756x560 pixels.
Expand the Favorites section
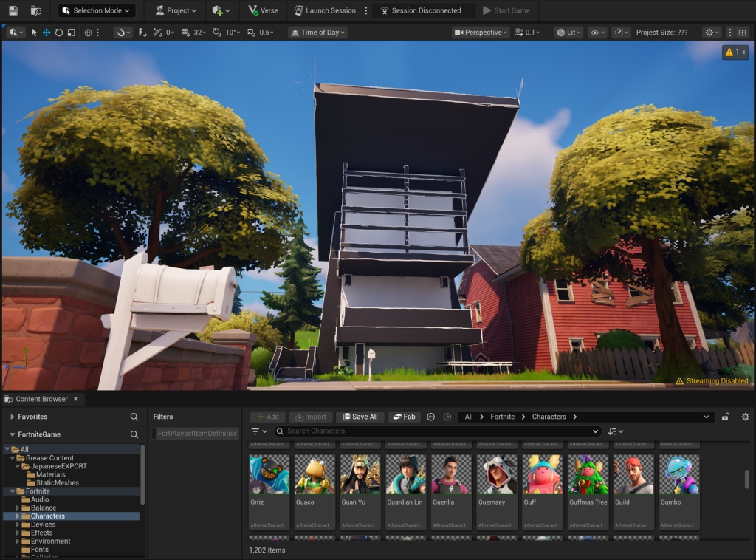click(13, 417)
